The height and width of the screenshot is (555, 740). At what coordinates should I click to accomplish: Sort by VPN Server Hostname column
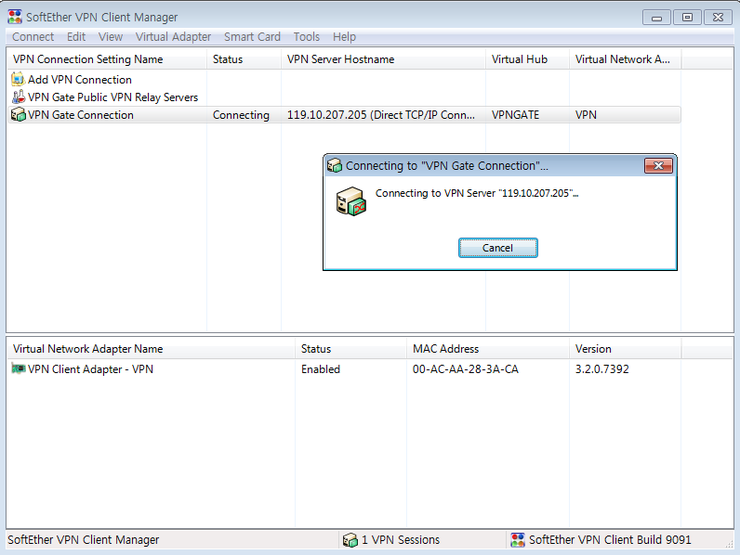click(383, 59)
